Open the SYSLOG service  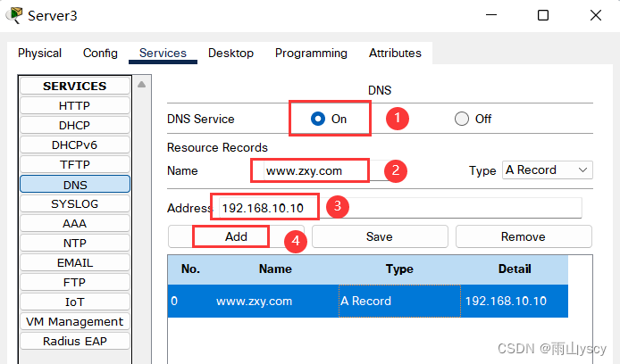click(x=75, y=203)
